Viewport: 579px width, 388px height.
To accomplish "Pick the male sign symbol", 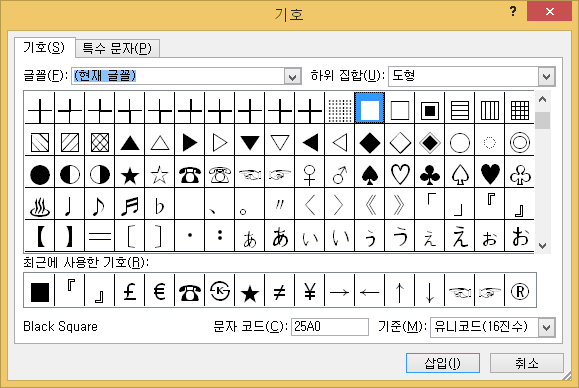I will [x=340, y=174].
